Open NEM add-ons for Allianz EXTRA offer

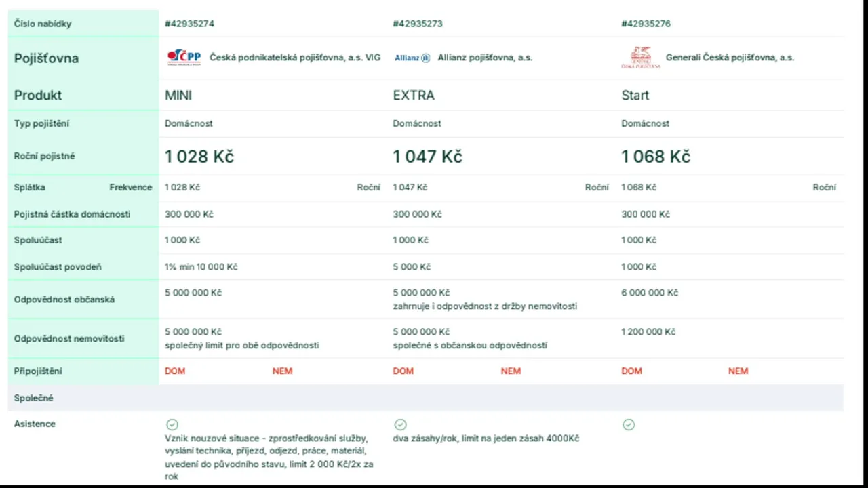[x=511, y=371]
